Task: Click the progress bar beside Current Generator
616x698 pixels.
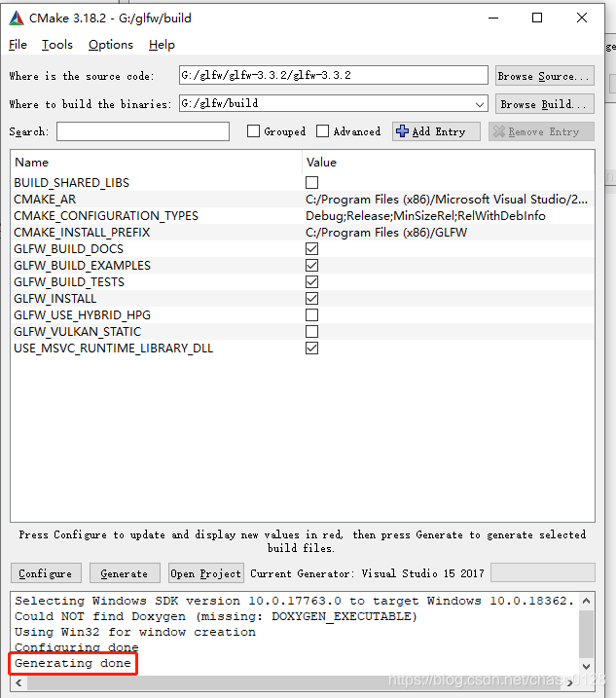Action: coord(543,572)
